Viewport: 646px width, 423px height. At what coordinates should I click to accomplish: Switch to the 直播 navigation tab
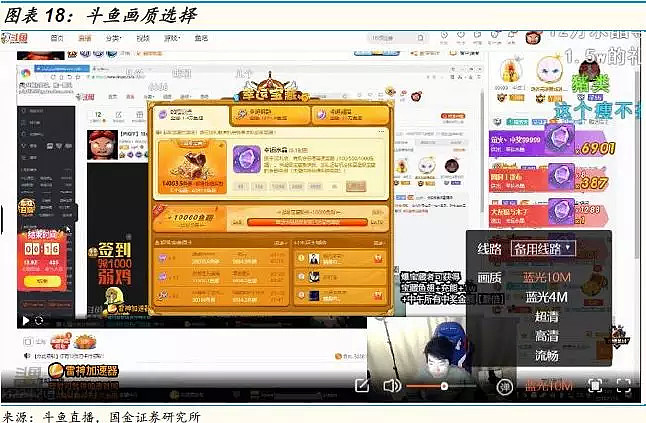click(84, 38)
